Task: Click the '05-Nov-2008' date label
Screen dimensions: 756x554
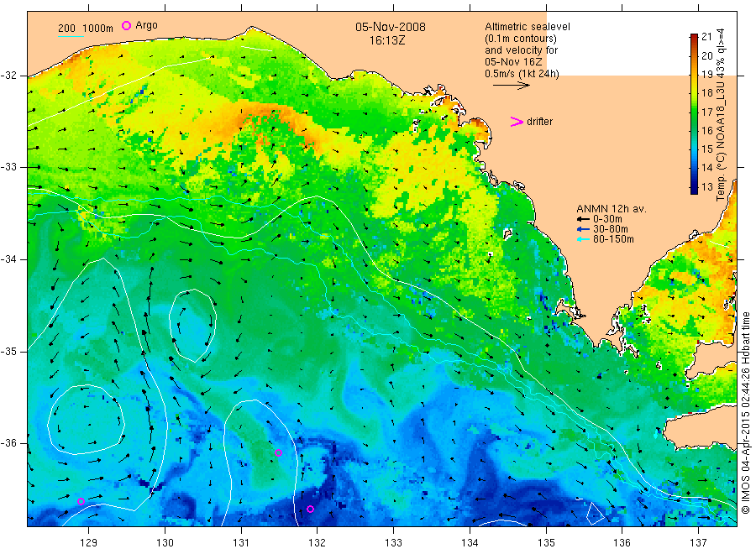Action: pyautogui.click(x=391, y=27)
